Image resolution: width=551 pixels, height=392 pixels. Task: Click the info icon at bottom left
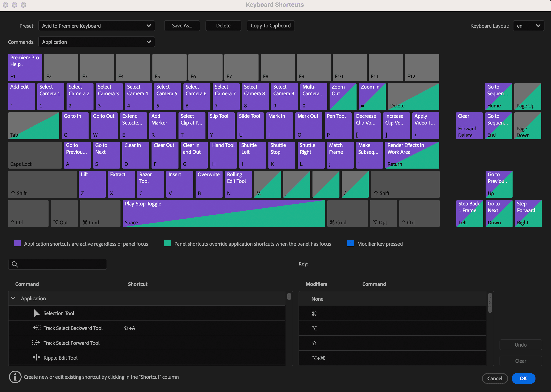coord(15,377)
